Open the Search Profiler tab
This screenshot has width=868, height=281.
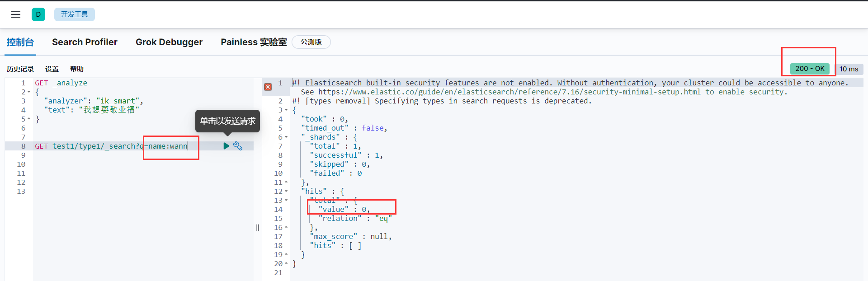(85, 42)
